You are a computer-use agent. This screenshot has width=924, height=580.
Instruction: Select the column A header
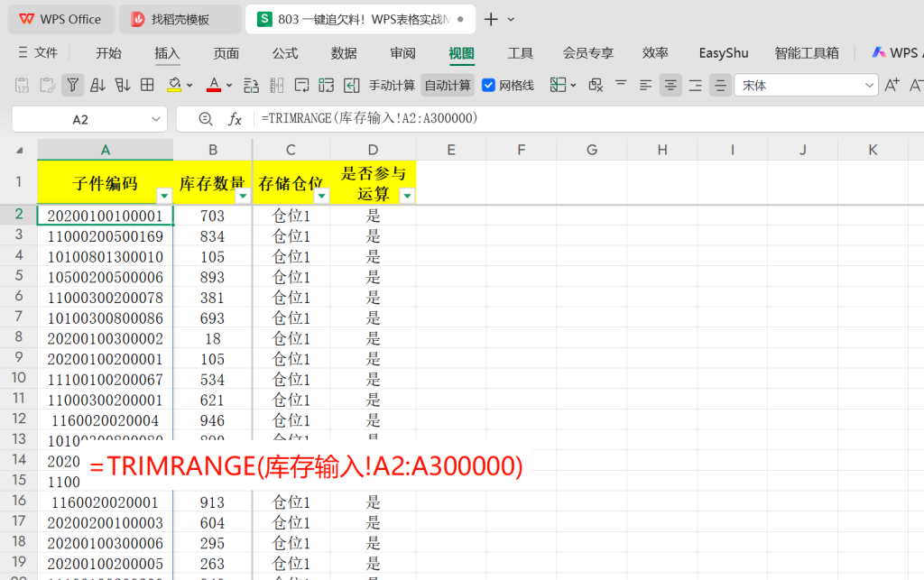106,150
